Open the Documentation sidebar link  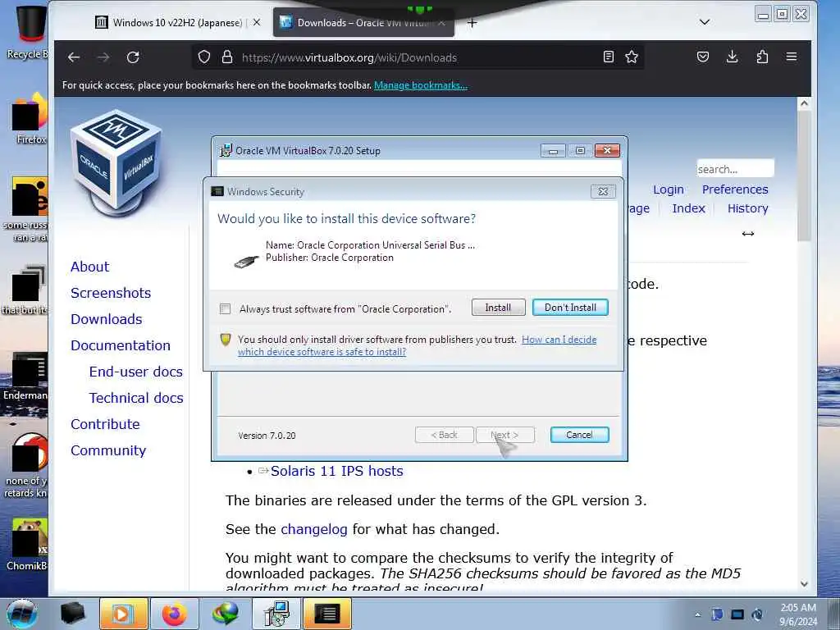point(121,345)
